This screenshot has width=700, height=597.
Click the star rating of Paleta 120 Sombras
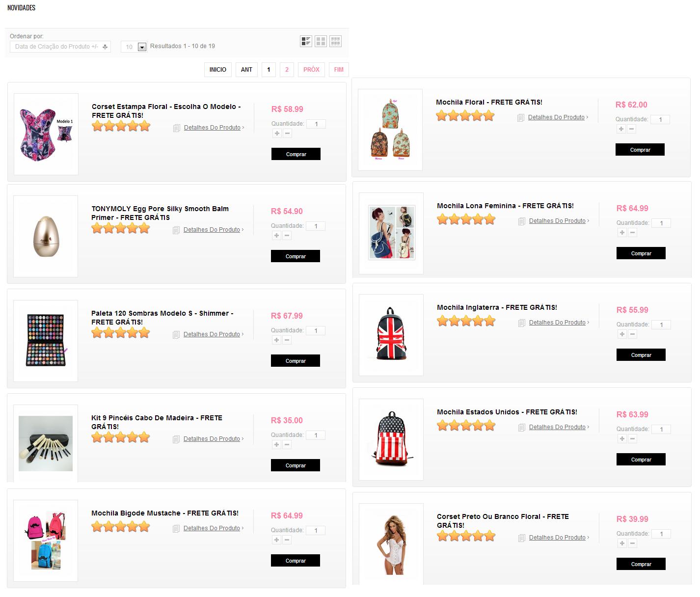(120, 333)
